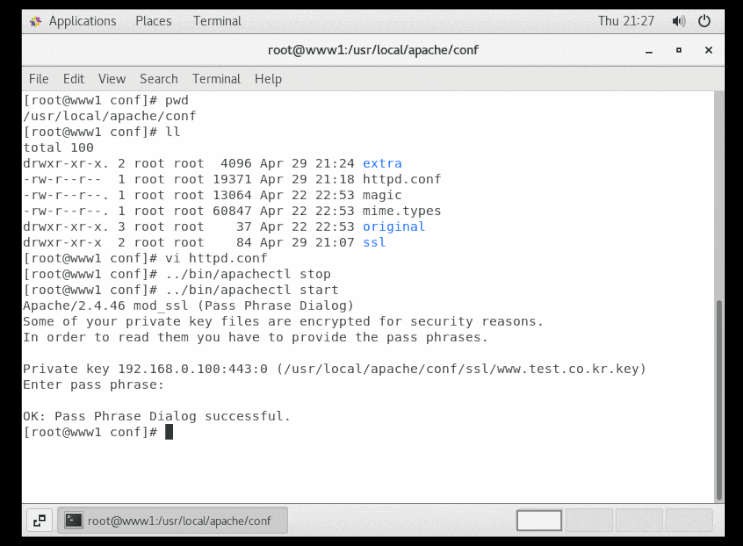
Task: Click the 'magic' file name
Action: [x=382, y=195]
